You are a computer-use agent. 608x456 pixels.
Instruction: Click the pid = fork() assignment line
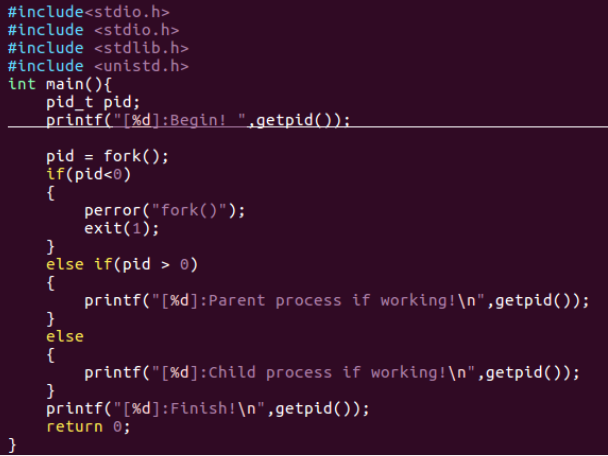tap(107, 156)
